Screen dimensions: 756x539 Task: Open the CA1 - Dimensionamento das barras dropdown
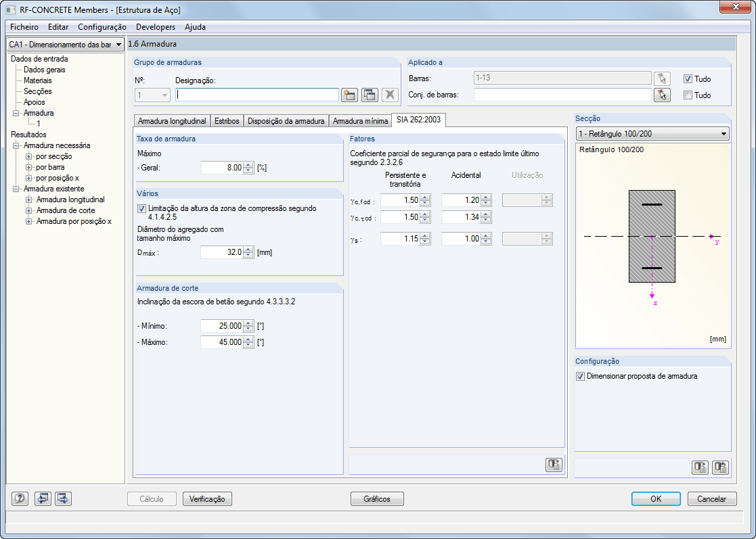click(x=66, y=45)
